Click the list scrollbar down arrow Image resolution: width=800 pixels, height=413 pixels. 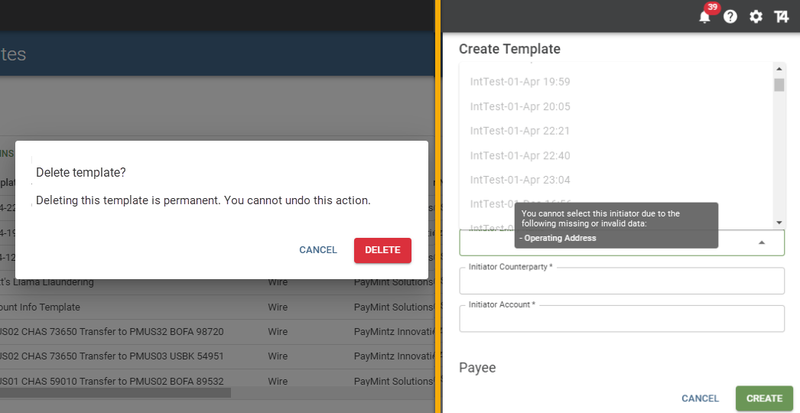coord(779,222)
